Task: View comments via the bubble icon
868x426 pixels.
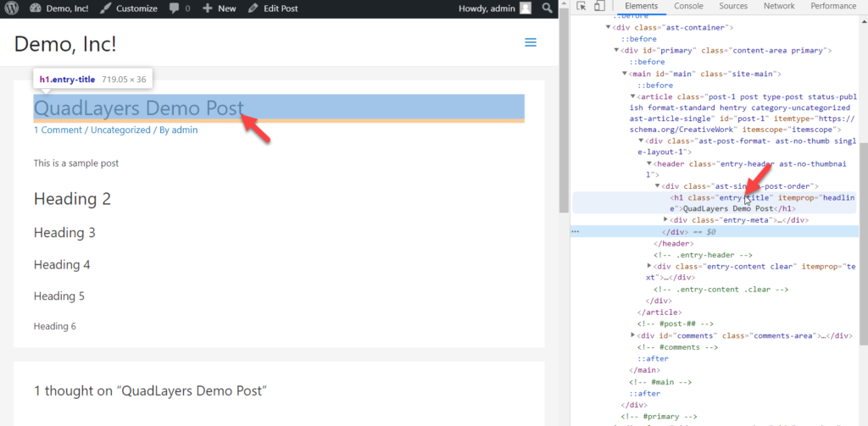Action: (180, 8)
